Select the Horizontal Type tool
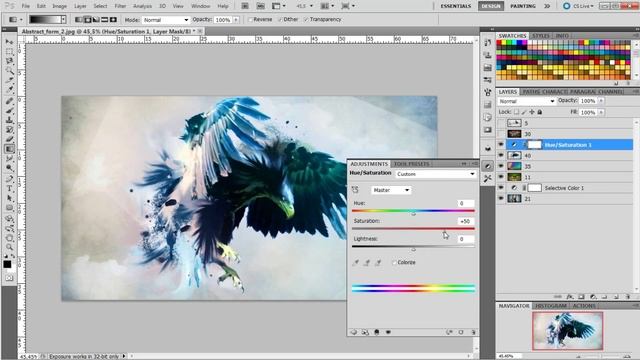This screenshot has width=640, height=360. (9, 189)
